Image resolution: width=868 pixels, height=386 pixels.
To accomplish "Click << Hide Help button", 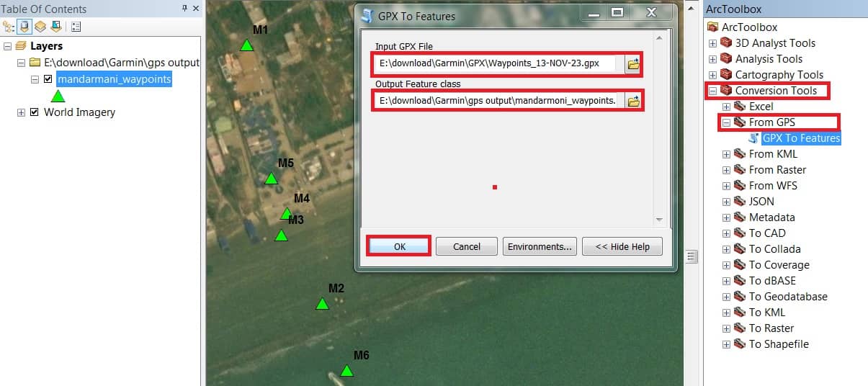I will 622,246.
